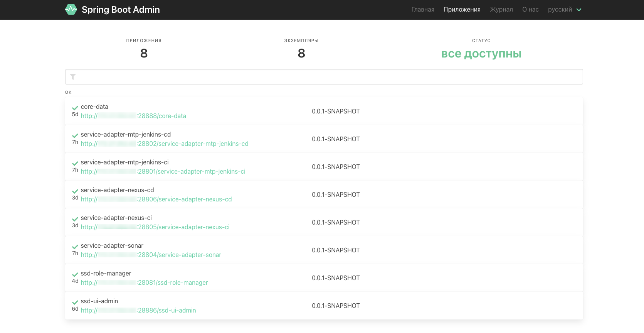The height and width of the screenshot is (333, 644).
Task: Select the service-adapter-nexus-ci application name
Action: [116, 218]
